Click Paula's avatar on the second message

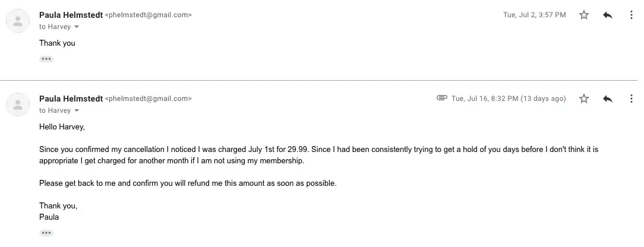[18, 105]
